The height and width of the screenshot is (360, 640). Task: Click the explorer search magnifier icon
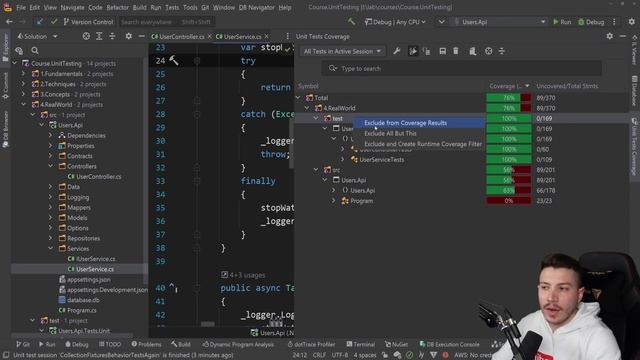35,50
